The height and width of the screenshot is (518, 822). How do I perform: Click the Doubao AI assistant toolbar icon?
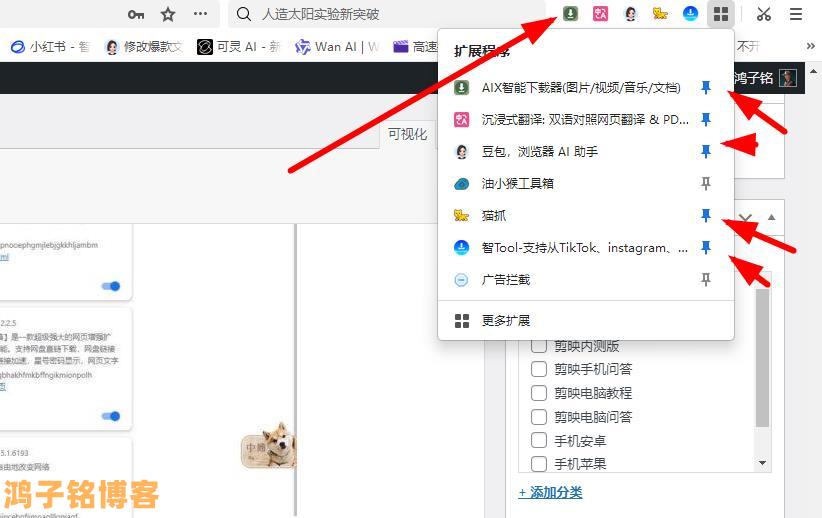point(630,14)
